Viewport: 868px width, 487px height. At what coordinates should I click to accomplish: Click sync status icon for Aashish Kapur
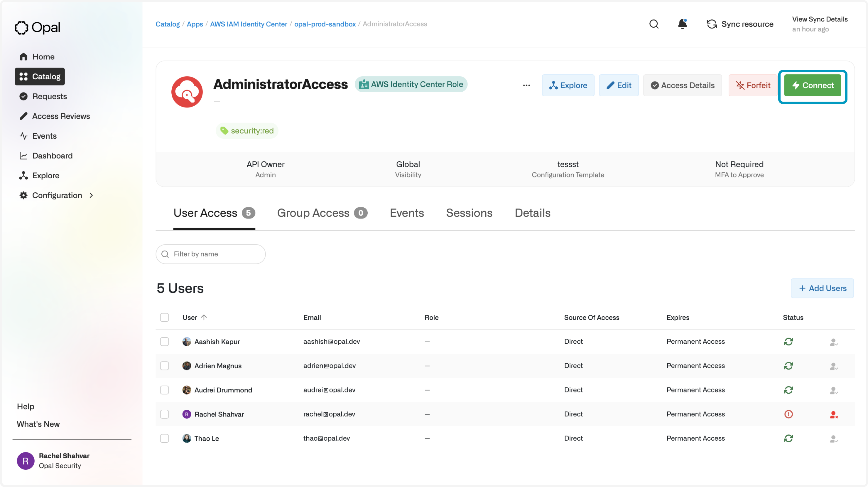788,342
